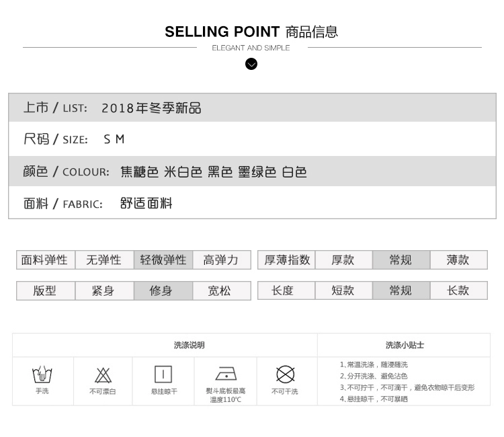Image resolution: width=504 pixels, height=437 pixels.
Task: Select the 宽松 fit cell
Action: [x=220, y=290]
